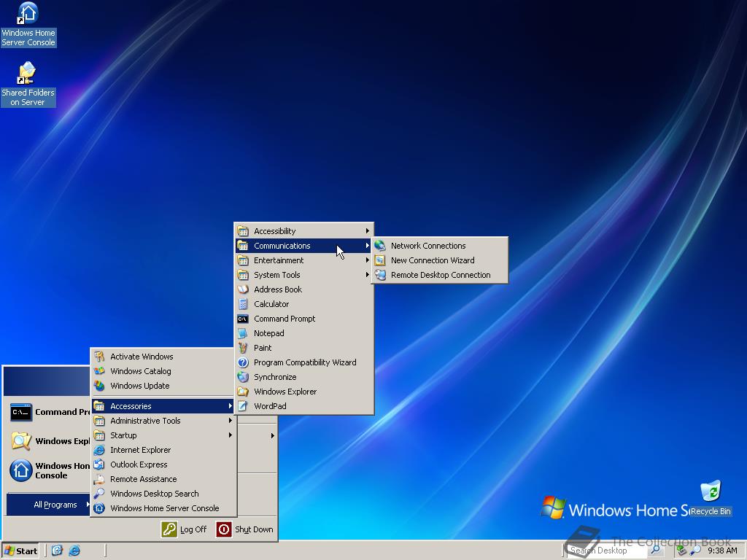Image resolution: width=747 pixels, height=560 pixels.
Task: Click the Accessibility folder label
Action: pyautogui.click(x=275, y=231)
